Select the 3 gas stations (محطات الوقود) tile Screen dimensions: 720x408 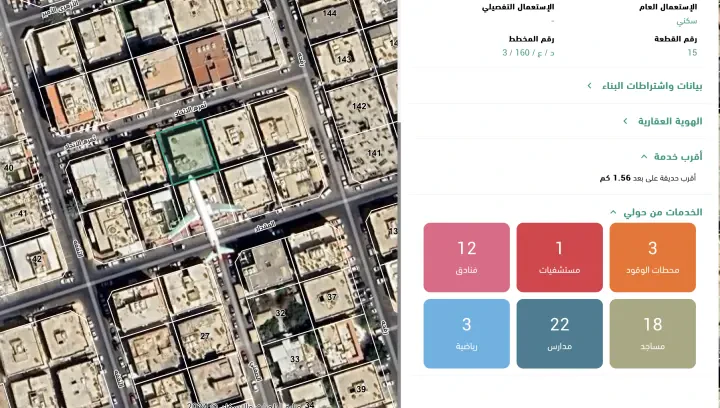pos(652,257)
